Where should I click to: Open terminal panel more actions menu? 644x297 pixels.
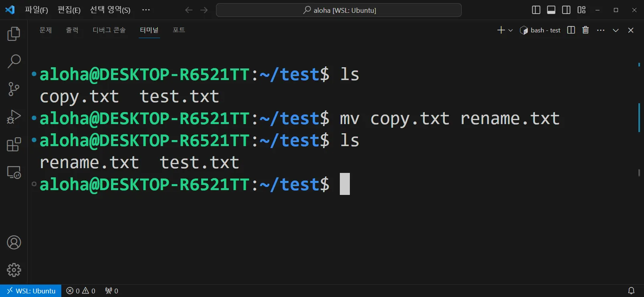[x=600, y=30]
